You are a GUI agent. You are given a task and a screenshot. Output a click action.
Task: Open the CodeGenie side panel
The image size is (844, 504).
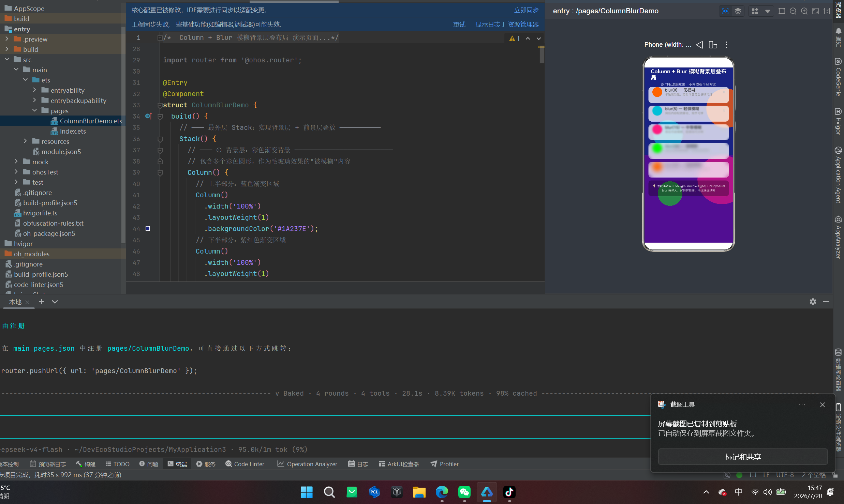tap(839, 77)
